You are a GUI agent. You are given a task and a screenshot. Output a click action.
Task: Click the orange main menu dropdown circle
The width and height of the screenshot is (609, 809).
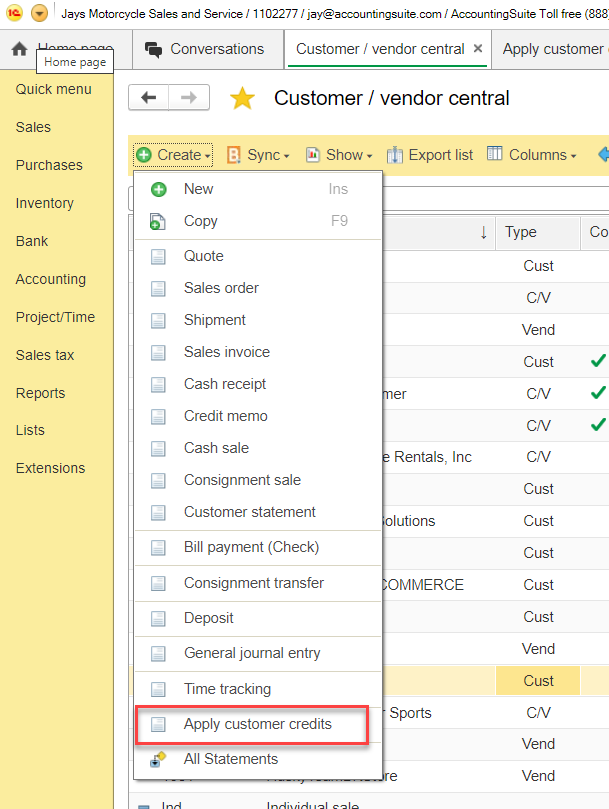pyautogui.click(x=39, y=14)
